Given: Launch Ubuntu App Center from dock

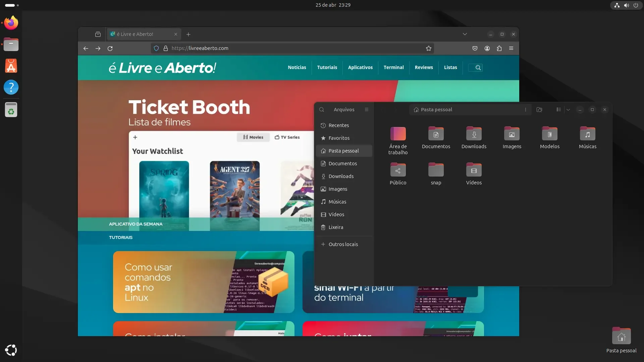Looking at the screenshot, I should pos(11,66).
